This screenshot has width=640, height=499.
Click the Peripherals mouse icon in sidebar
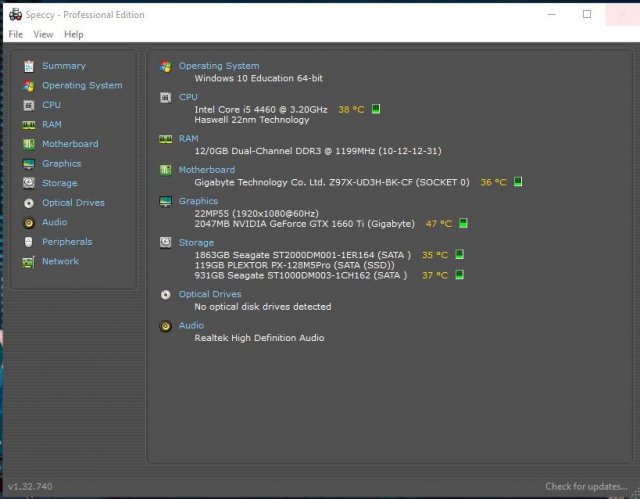click(x=29, y=242)
